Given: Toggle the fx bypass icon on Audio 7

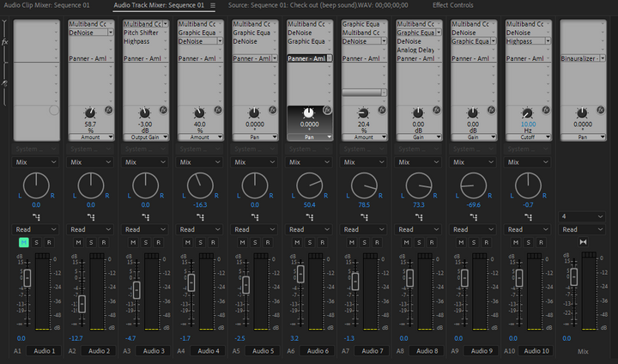Looking at the screenshot, I should [382, 110].
